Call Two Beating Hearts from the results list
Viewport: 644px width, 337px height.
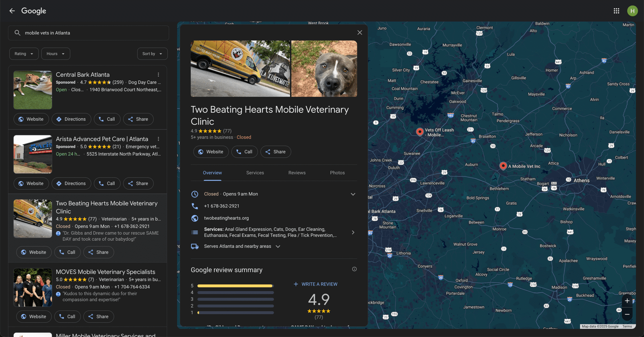coord(67,252)
